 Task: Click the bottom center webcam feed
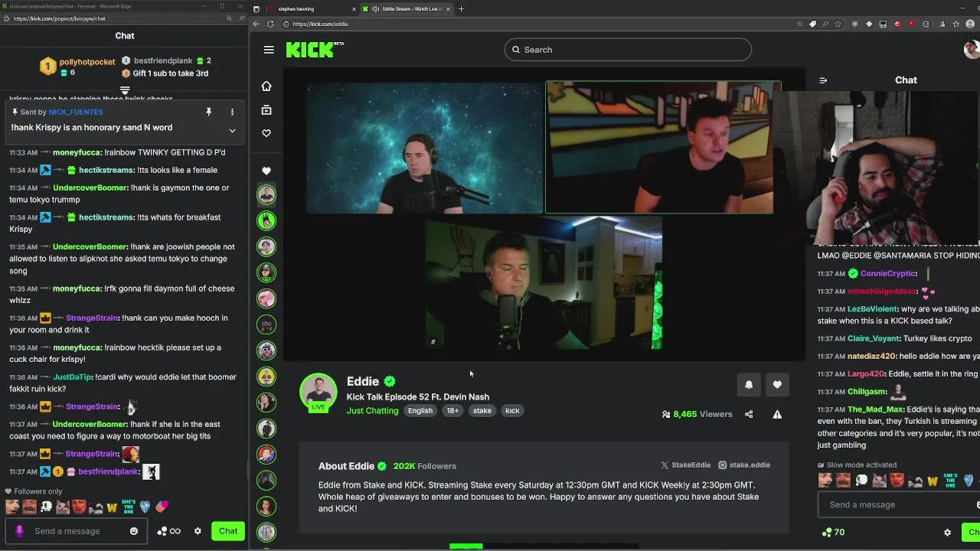coord(544,282)
